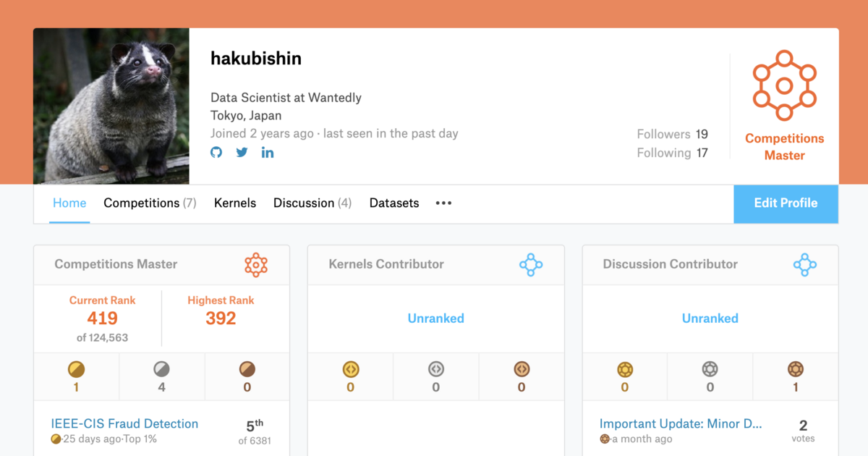
Task: Open the LinkedIn profile icon
Action: point(268,152)
